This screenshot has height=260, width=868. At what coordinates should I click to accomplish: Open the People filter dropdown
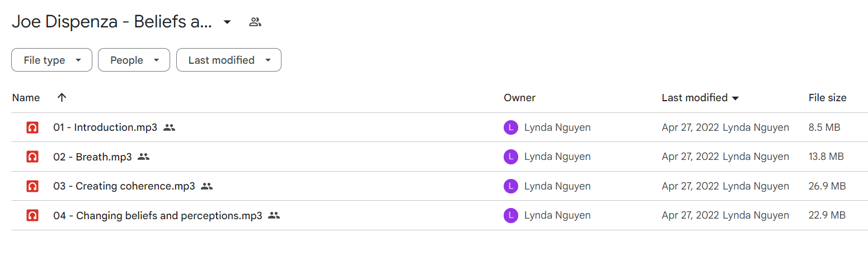(134, 60)
